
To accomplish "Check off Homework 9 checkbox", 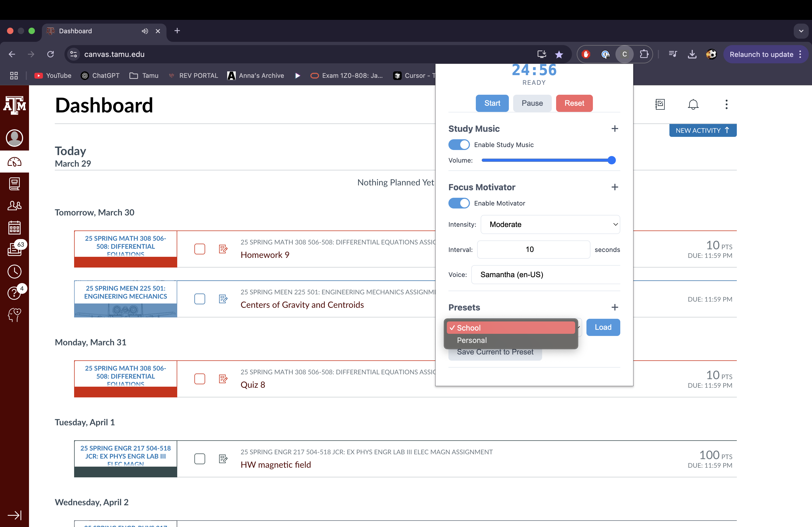I will (x=200, y=249).
